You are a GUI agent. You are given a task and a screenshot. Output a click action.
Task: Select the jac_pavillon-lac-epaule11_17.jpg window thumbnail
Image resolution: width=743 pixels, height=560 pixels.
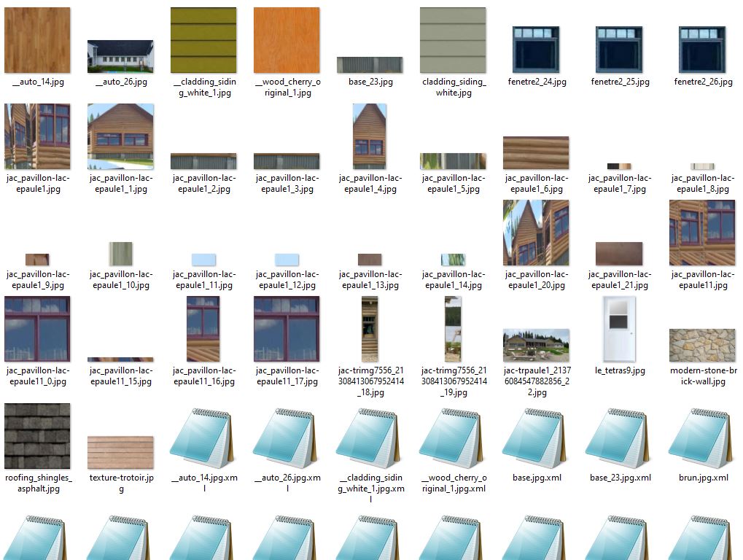(287, 329)
